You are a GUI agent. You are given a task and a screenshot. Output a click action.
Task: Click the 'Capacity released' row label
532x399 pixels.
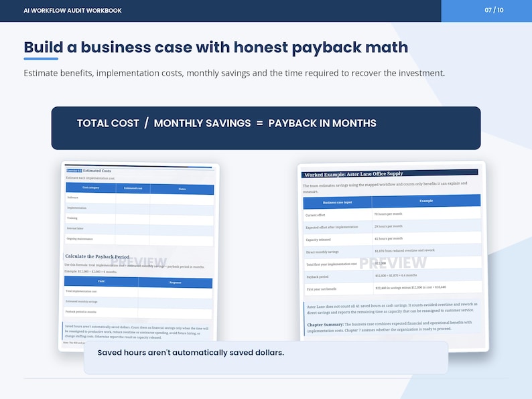[318, 240]
